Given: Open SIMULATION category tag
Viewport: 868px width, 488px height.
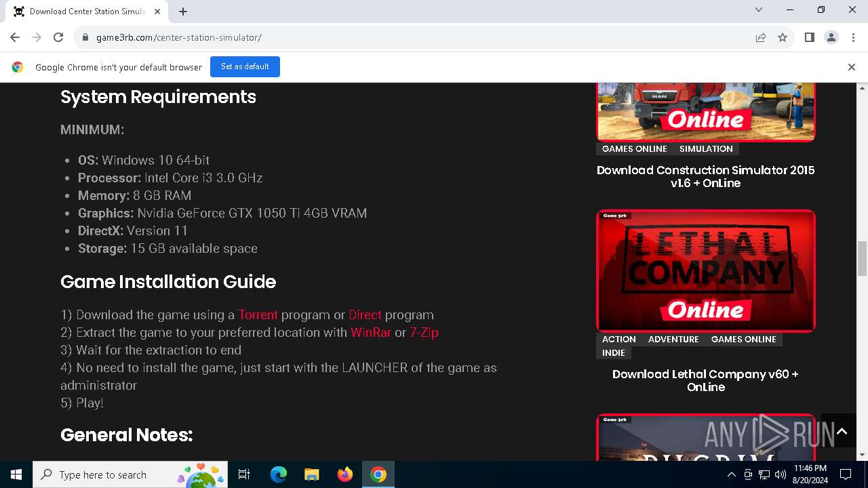Looking at the screenshot, I should pyautogui.click(x=706, y=148).
